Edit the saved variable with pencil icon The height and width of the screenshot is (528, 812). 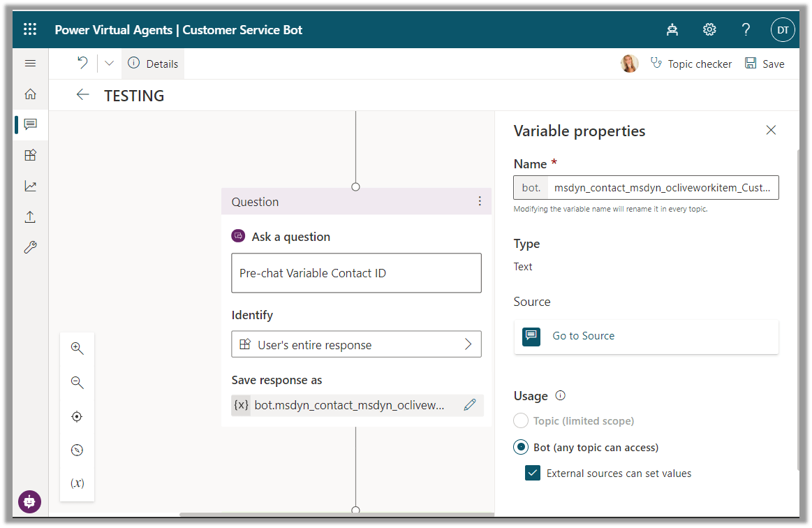pos(470,404)
